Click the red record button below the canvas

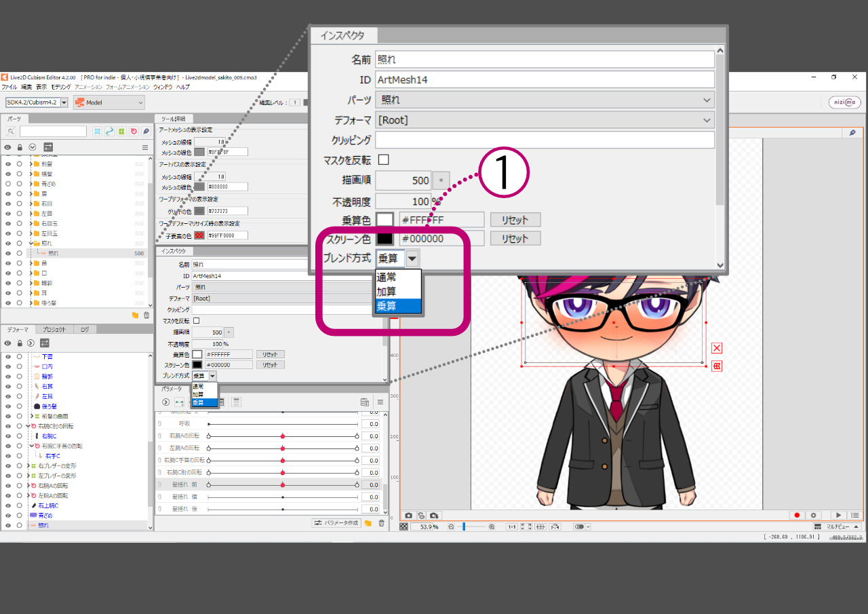pos(797,516)
